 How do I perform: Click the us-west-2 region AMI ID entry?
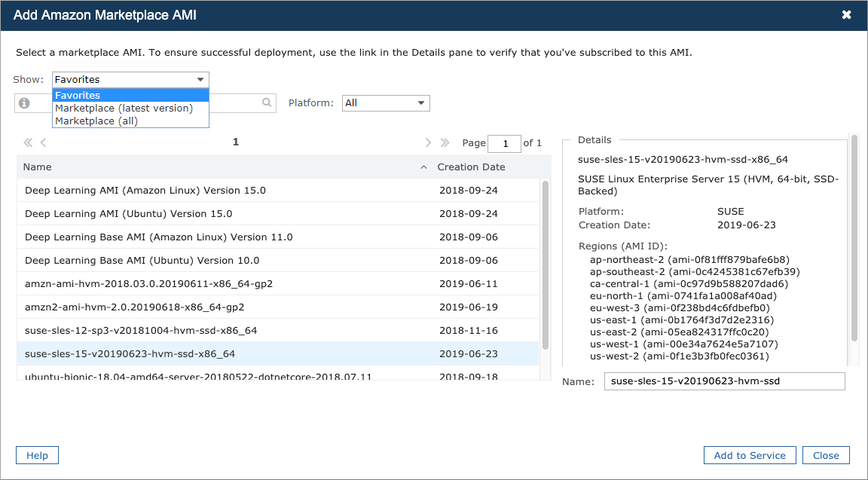(x=679, y=356)
